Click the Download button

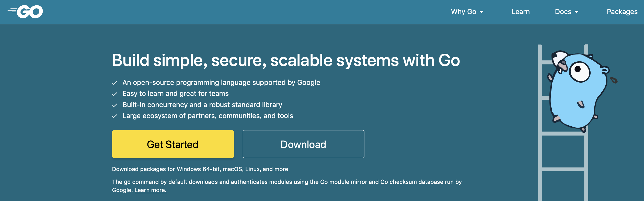pyautogui.click(x=304, y=144)
